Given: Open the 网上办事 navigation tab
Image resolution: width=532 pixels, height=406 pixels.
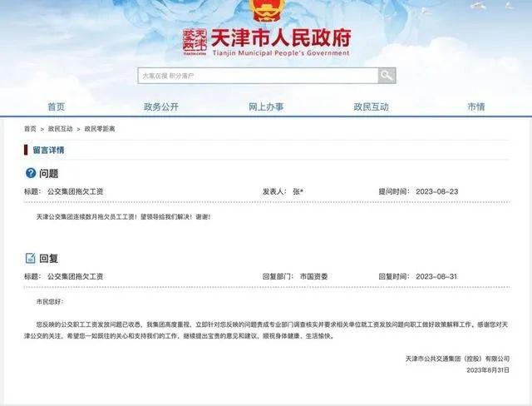Looking at the screenshot, I should [266, 107].
